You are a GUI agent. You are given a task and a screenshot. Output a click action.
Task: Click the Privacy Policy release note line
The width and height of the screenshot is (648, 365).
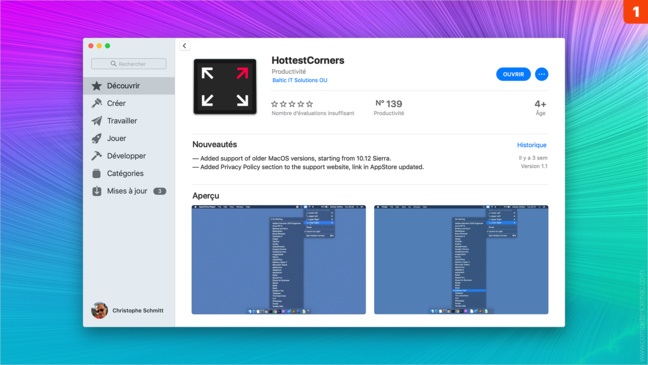[x=308, y=167]
